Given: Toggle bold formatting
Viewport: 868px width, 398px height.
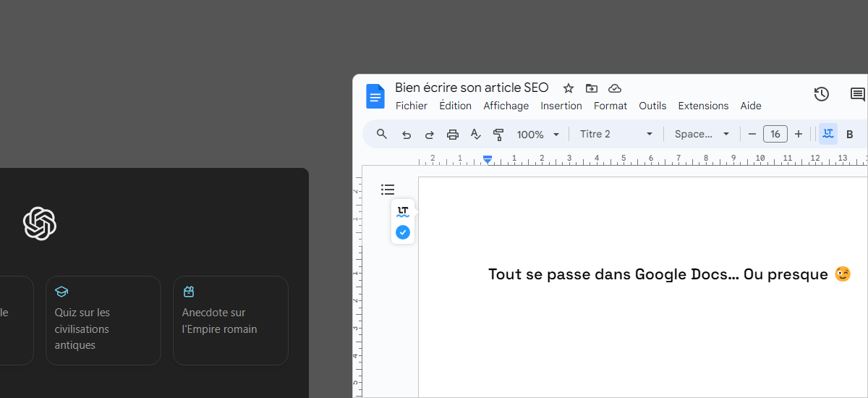Looking at the screenshot, I should [850, 135].
